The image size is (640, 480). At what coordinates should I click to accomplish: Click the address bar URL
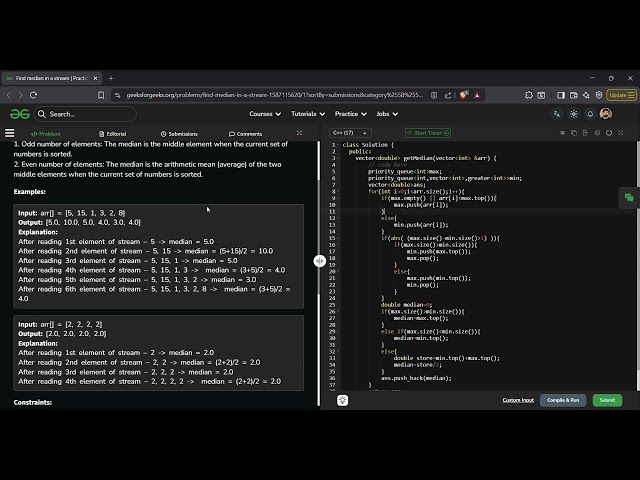pyautogui.click(x=274, y=95)
